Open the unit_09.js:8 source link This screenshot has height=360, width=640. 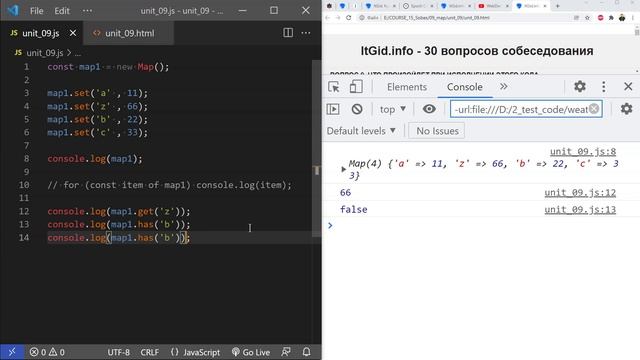[582, 151]
